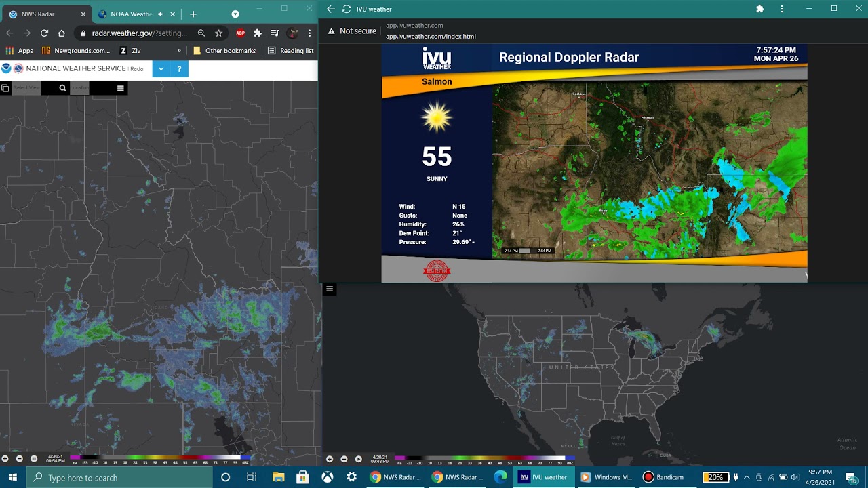Open Cortana circle on taskbar
868x488 pixels.
click(226, 477)
